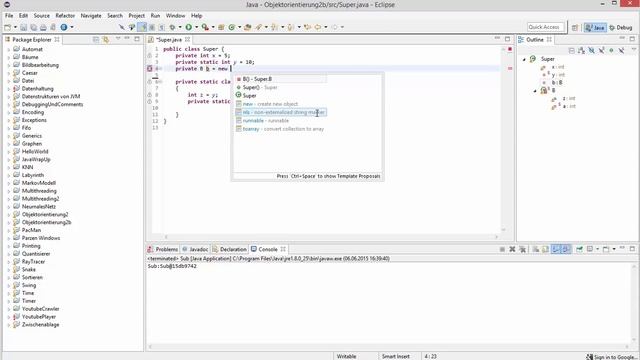Click the Open Perspective icon
This screenshot has width=640, height=360.
[575, 27]
